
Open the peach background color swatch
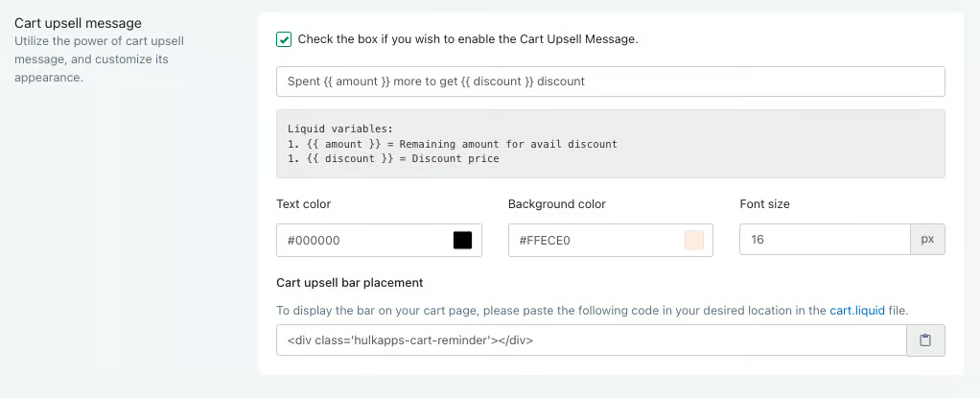click(x=694, y=240)
